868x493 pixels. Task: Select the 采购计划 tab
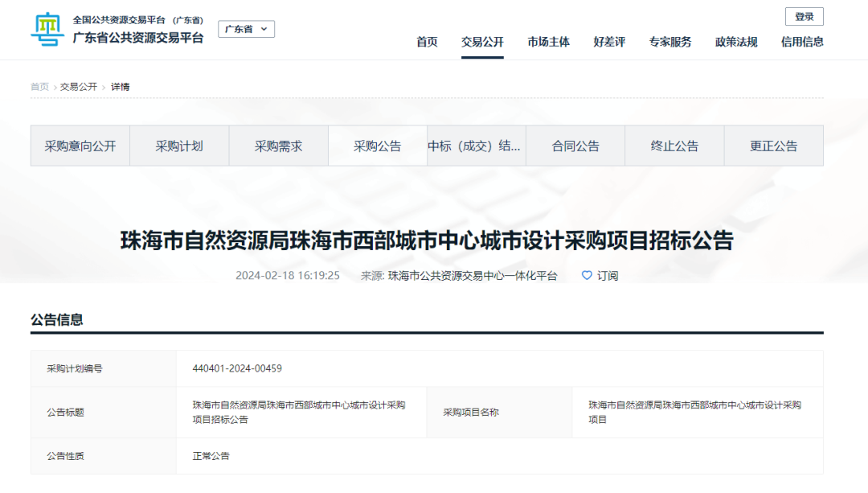pos(179,146)
